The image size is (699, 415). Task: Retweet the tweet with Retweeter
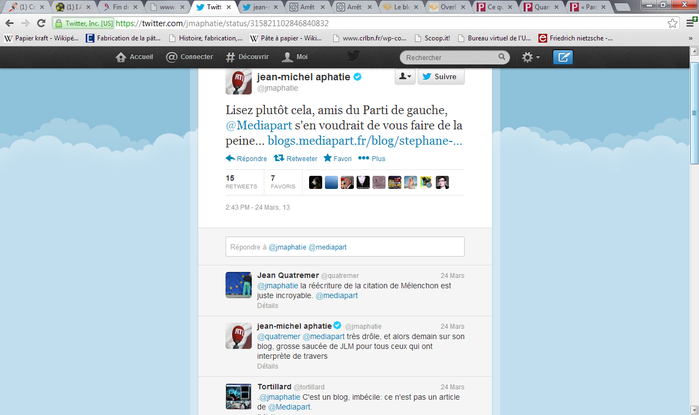(x=296, y=158)
